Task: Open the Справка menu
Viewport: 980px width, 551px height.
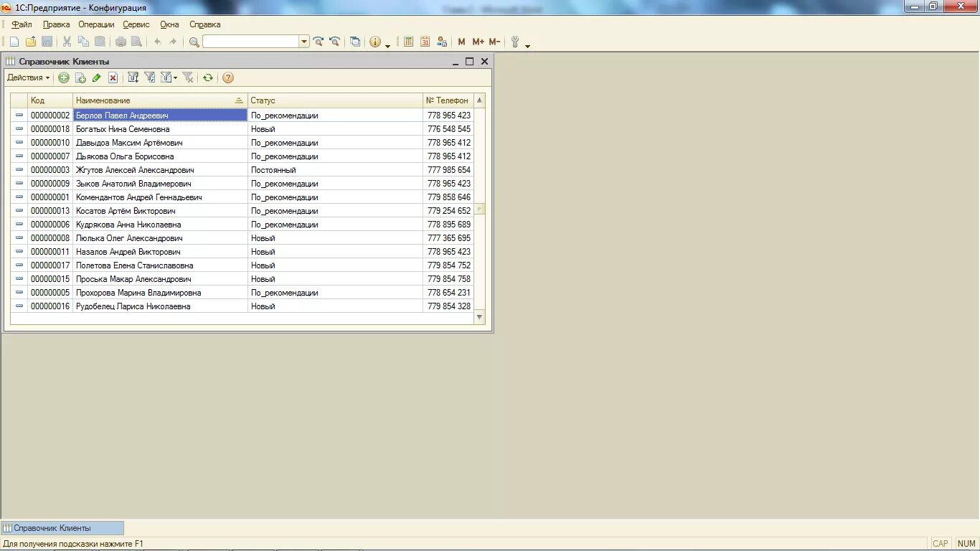Action: coord(205,24)
